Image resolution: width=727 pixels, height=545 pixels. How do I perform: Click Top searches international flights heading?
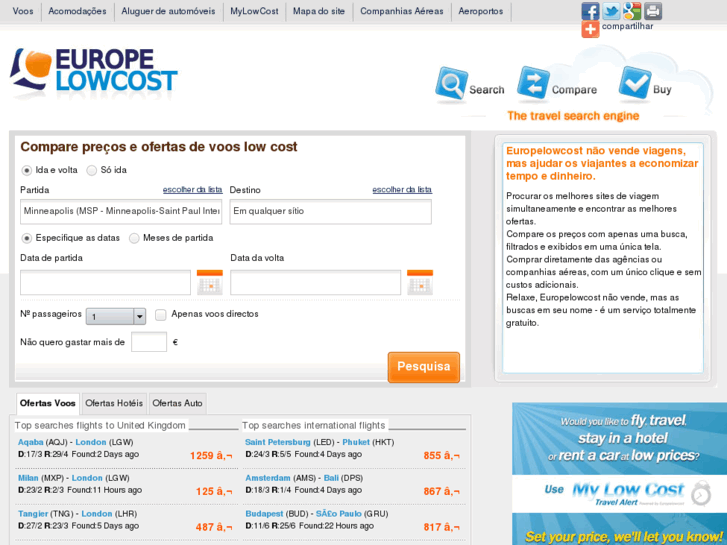313,425
